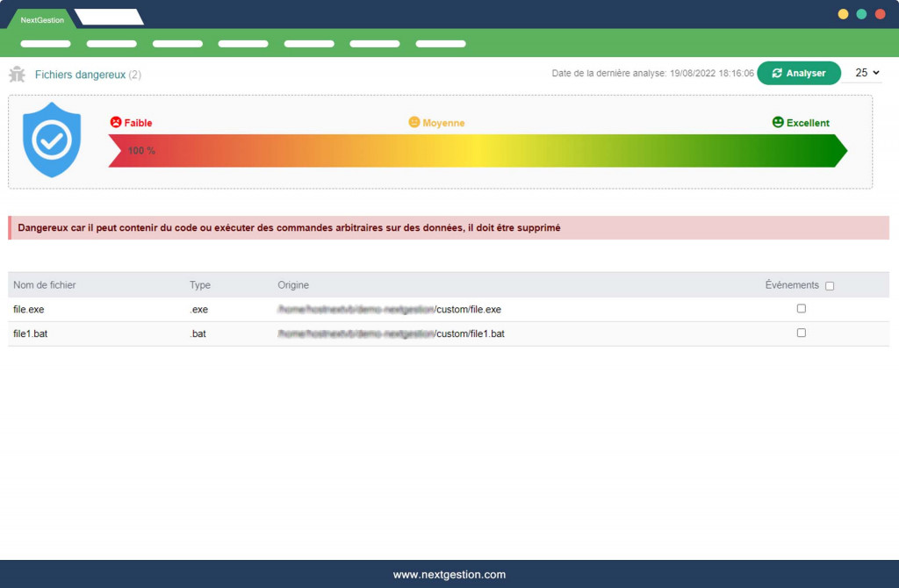Check the box for file.exe row
This screenshot has width=899, height=588.
(x=801, y=308)
